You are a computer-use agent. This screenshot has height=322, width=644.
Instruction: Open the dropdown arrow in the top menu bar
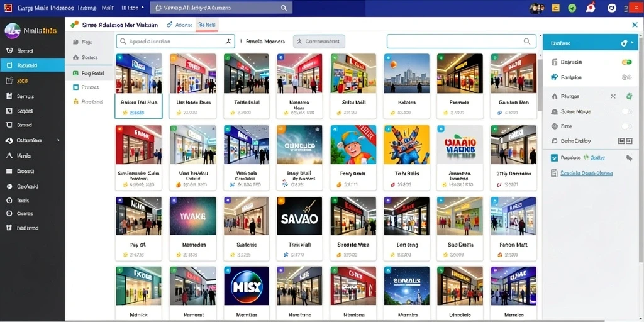click(143, 8)
